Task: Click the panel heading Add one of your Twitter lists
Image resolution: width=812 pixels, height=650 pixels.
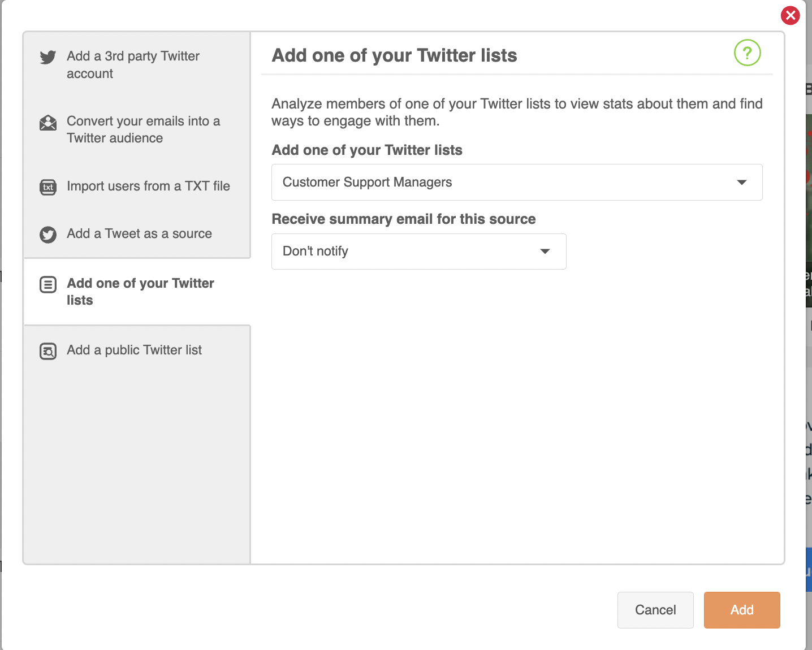Action: coord(395,55)
